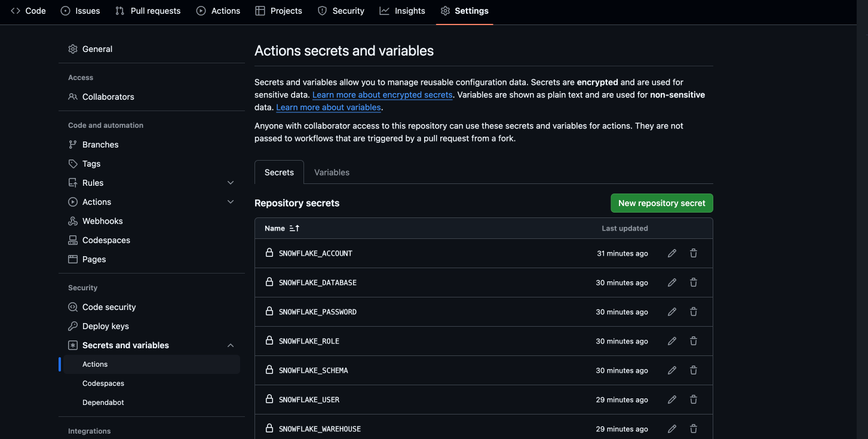
Task: Select the Dependabot sidebar item
Action: point(103,402)
